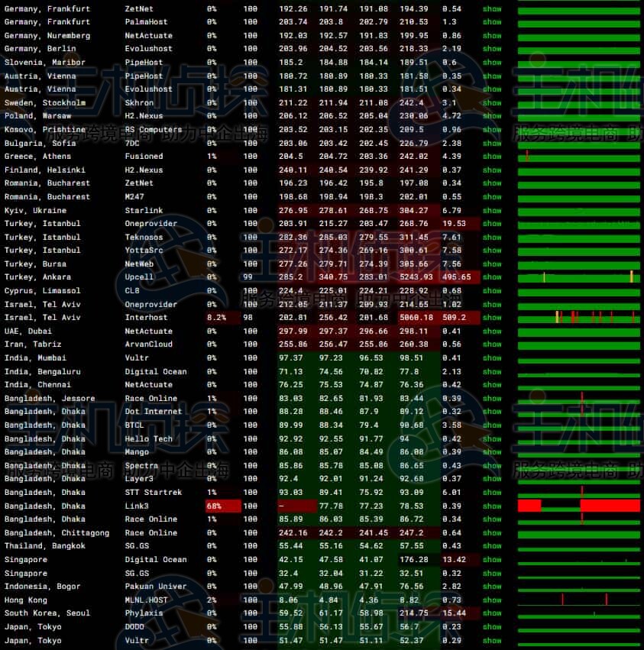
Task: Click the 'Layer3' provider name
Action: click(x=139, y=479)
